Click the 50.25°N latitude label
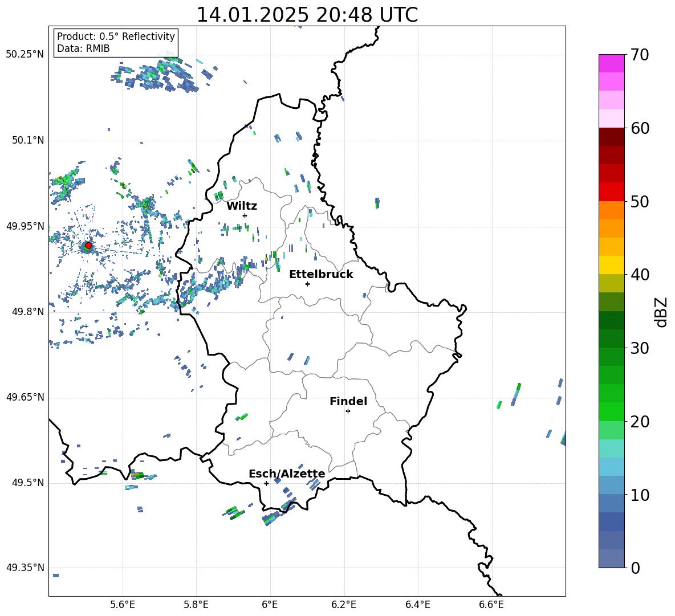The height and width of the screenshot is (616, 675). coord(25,55)
